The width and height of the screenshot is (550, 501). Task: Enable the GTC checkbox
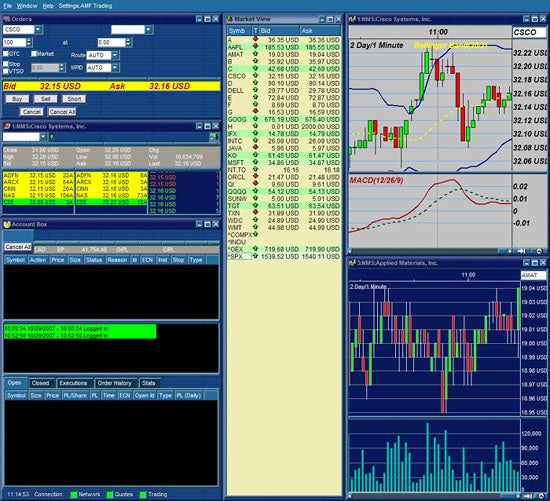pyautogui.click(x=6, y=54)
